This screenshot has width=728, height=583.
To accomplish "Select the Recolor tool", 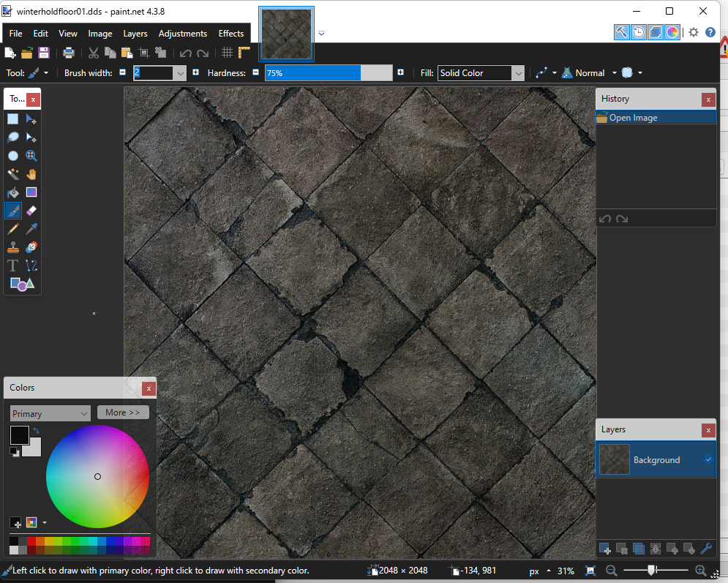I will tap(31, 247).
